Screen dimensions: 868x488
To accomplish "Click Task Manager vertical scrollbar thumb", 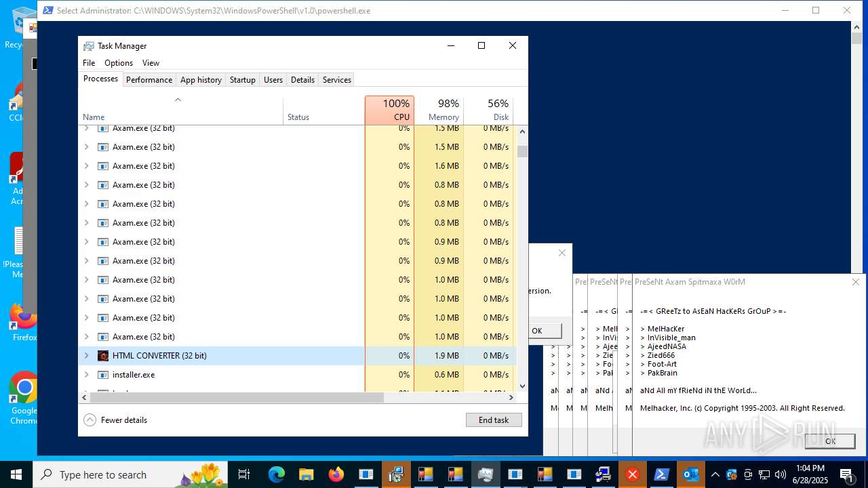I will pyautogui.click(x=522, y=151).
